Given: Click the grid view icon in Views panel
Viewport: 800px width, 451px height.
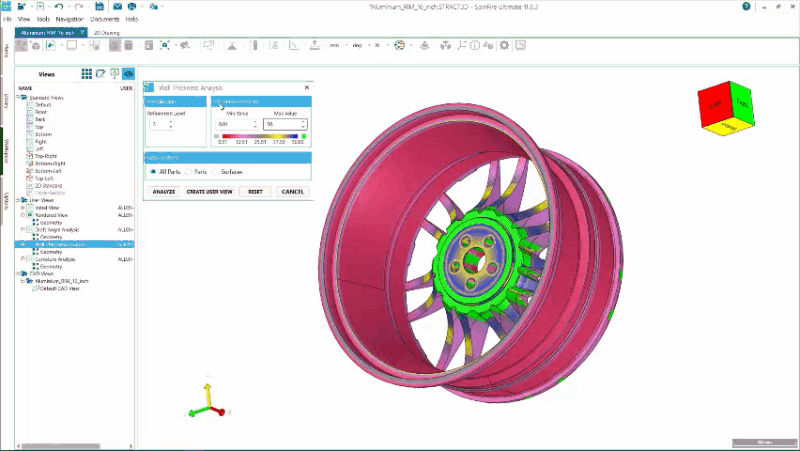Looking at the screenshot, I should (87, 74).
